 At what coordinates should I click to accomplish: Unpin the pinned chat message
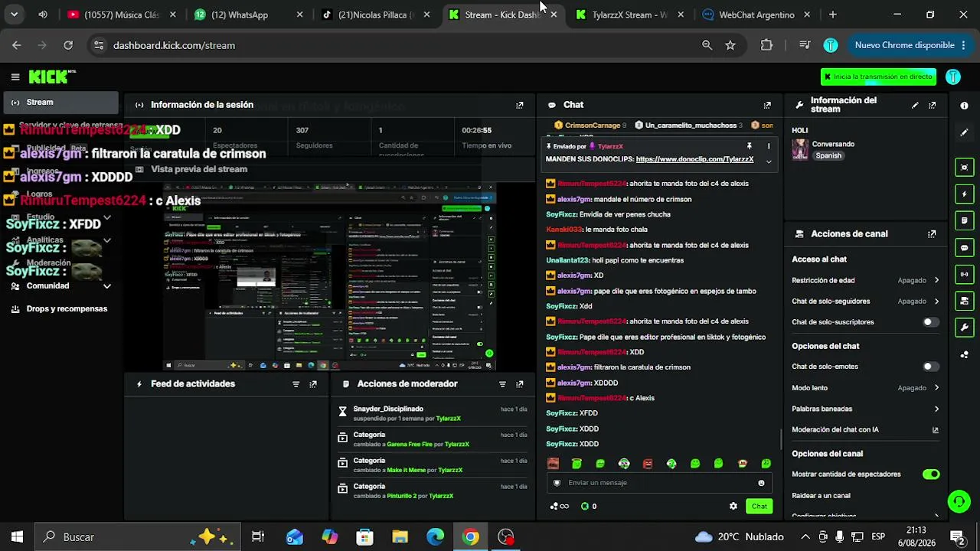coord(750,146)
